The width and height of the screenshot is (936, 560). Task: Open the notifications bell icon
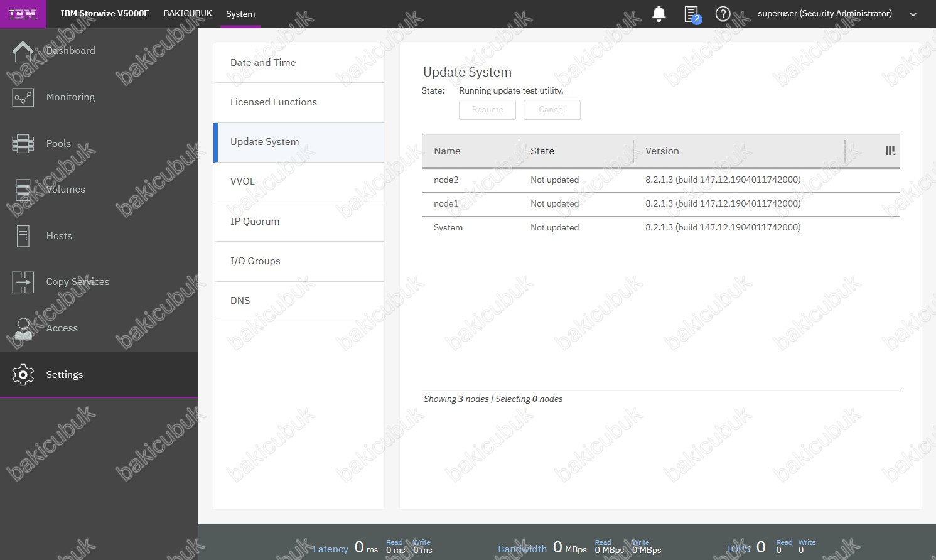pos(659,14)
